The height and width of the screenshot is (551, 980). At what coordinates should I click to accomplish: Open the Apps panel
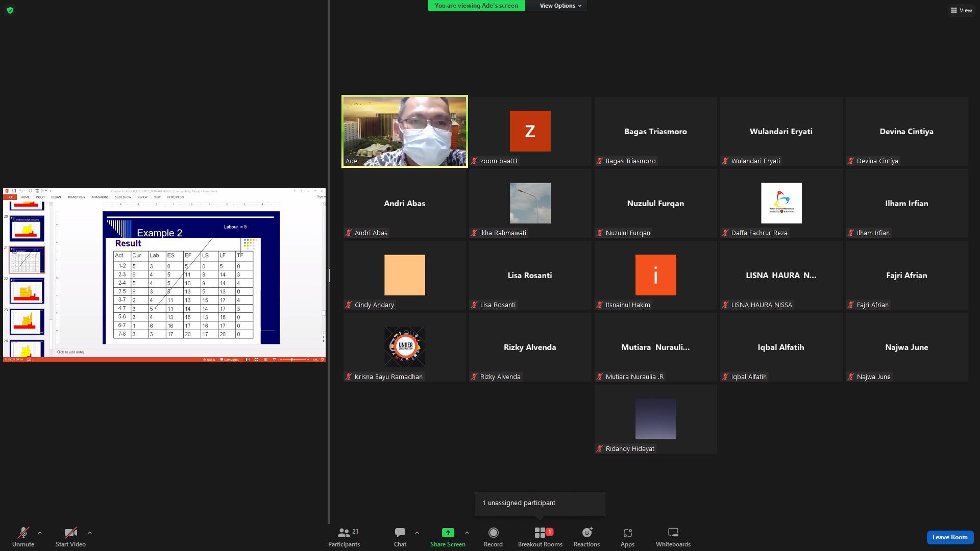pos(627,537)
